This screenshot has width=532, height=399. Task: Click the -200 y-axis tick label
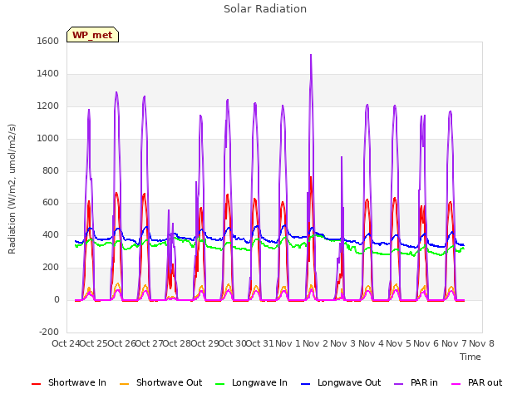49,332
